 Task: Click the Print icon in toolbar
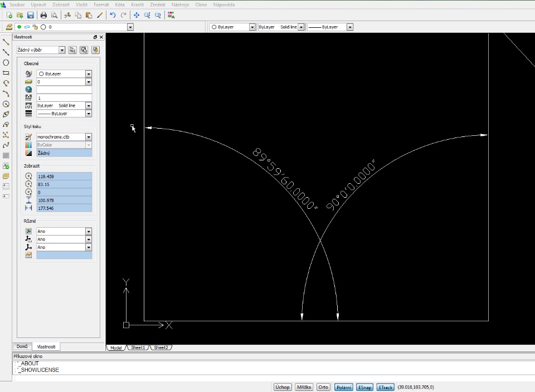click(43, 15)
